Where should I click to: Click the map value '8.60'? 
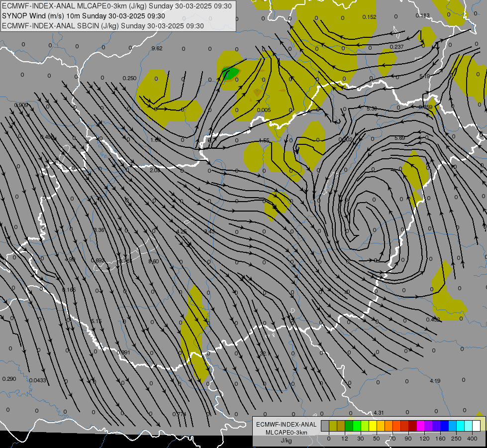pyautogui.click(x=153, y=261)
